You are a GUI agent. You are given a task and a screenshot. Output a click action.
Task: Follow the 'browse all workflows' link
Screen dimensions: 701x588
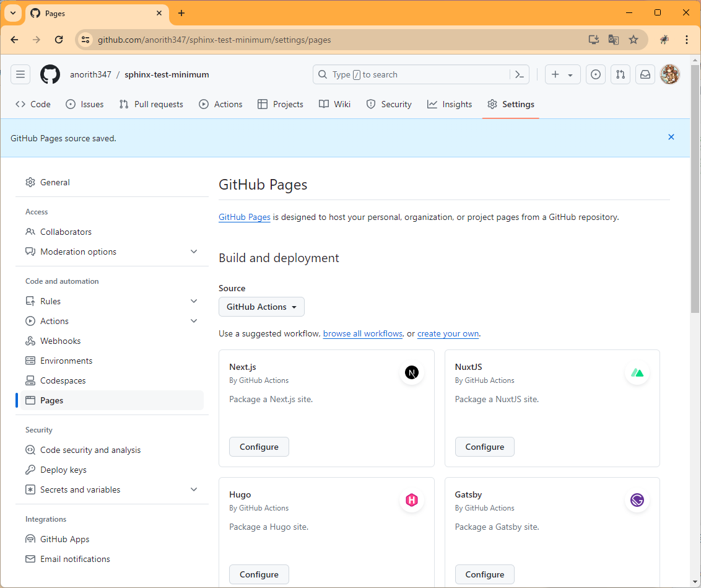click(362, 333)
